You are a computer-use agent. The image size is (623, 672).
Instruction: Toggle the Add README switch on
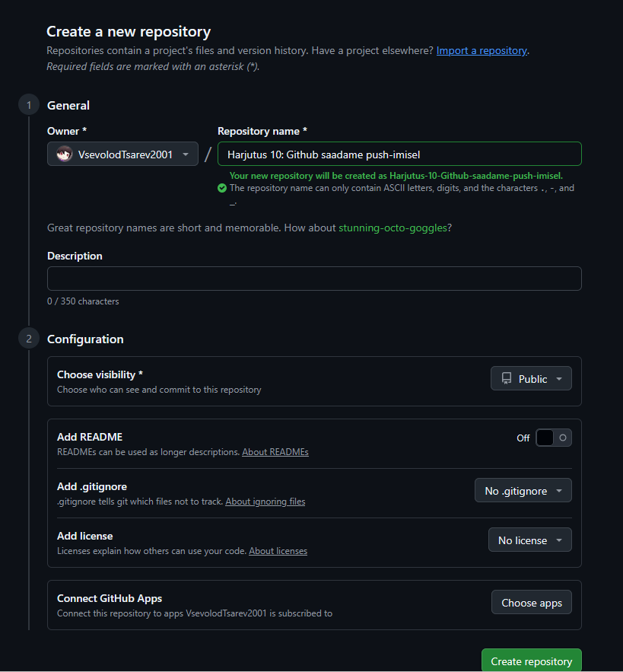coord(553,438)
